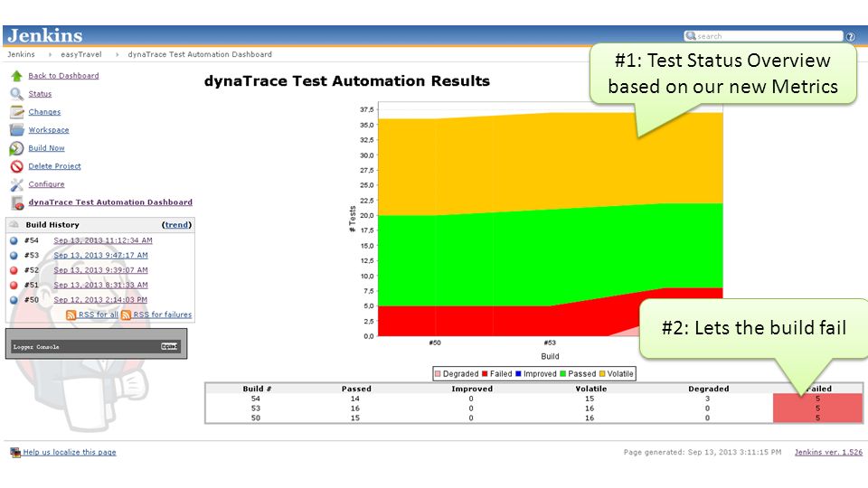868x488 pixels.
Task: Click the red Delete Project icon
Action: (x=16, y=166)
